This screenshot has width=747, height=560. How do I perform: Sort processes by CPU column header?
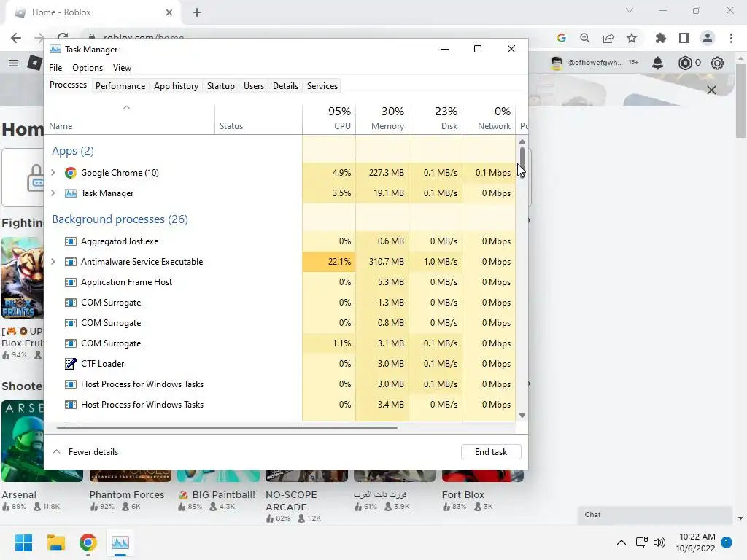pos(329,118)
